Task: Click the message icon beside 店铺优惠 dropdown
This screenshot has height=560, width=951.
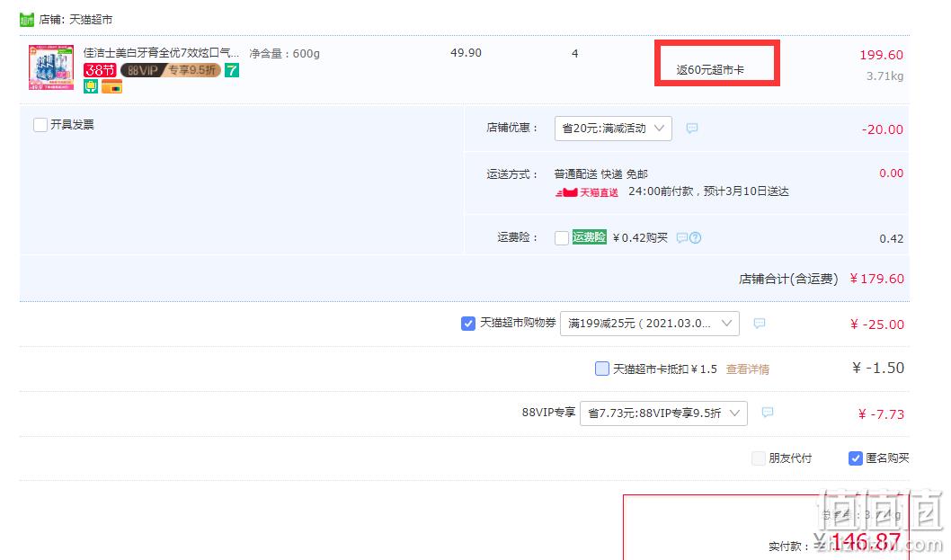Action: tap(692, 128)
